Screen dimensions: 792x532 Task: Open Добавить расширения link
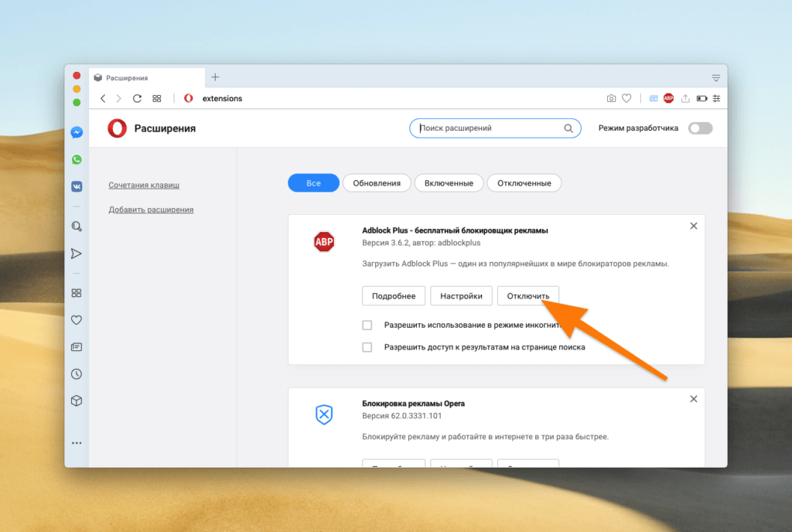pos(151,210)
